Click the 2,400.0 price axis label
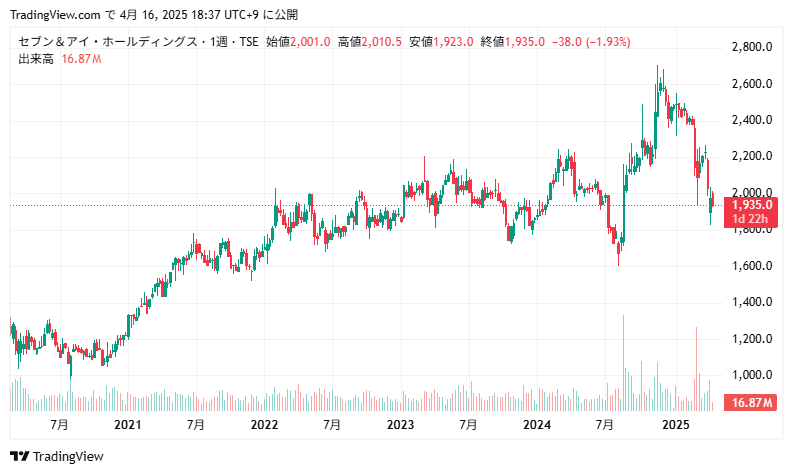 [752, 120]
